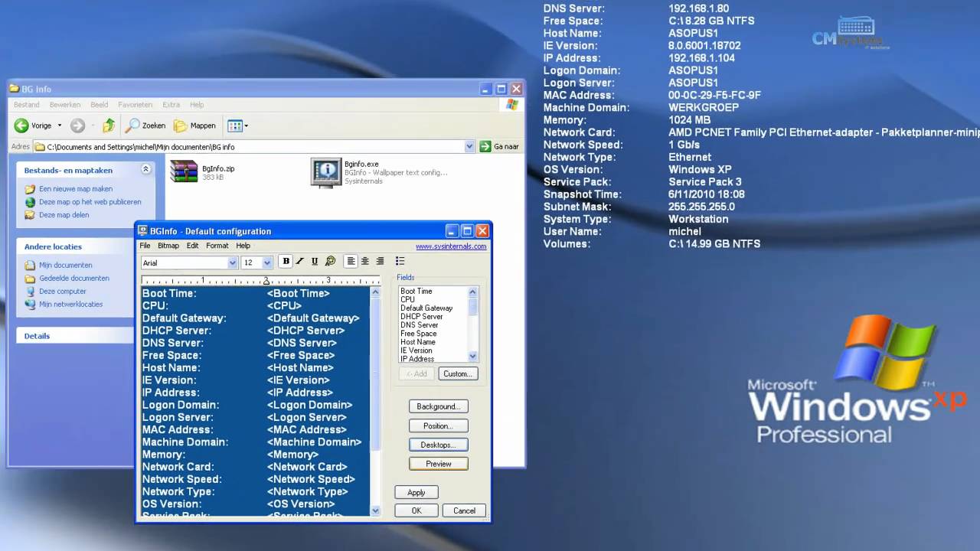The image size is (980, 551).
Task: Select the BgInfo.zip archive file
Action: point(203,171)
